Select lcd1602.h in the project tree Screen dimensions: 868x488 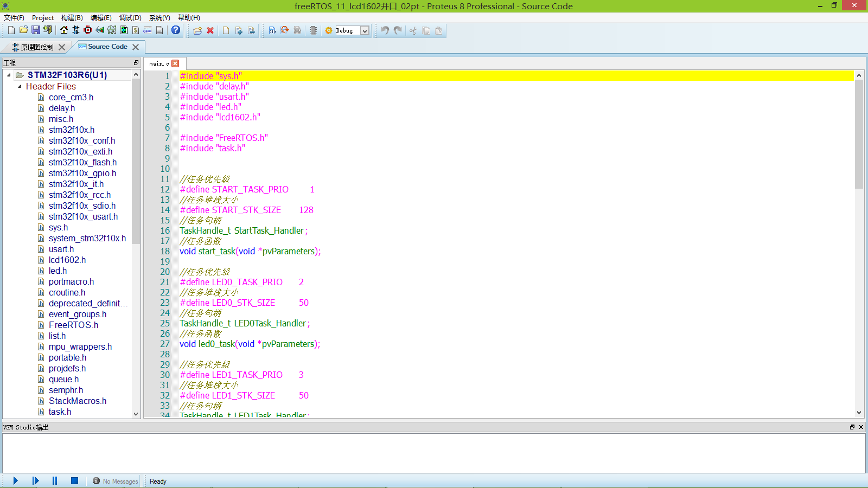[67, 260]
